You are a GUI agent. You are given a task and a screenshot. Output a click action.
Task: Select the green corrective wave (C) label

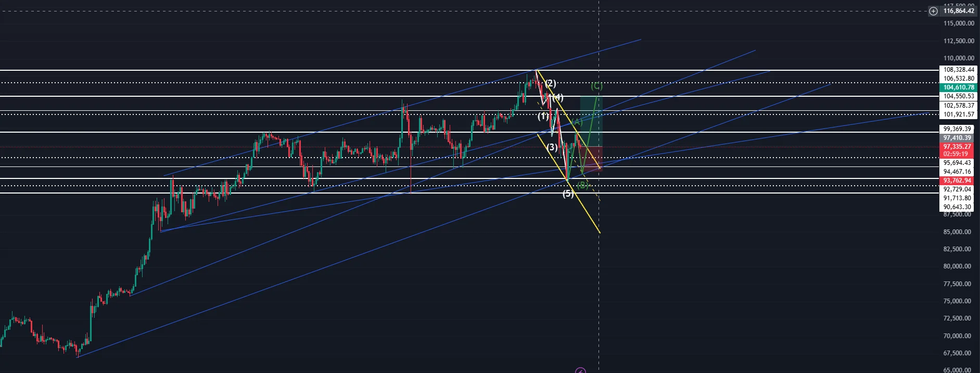coord(596,86)
